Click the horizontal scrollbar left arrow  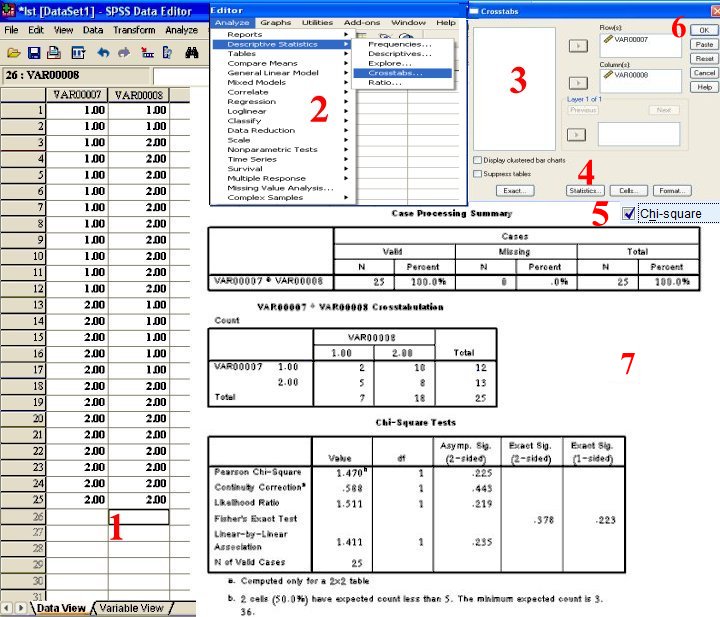(x=8, y=608)
